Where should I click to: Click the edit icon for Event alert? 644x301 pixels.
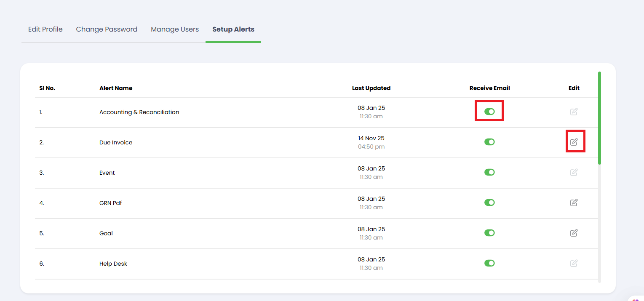574,172
